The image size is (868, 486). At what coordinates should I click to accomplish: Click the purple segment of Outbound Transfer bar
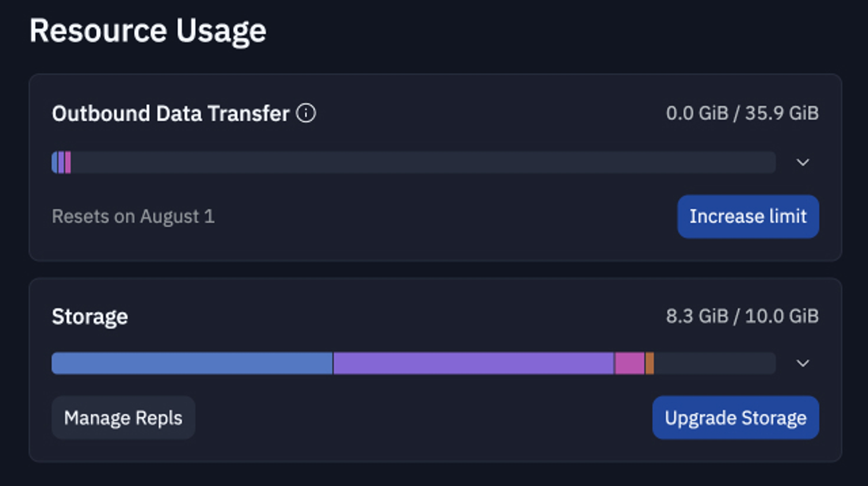coord(61,162)
